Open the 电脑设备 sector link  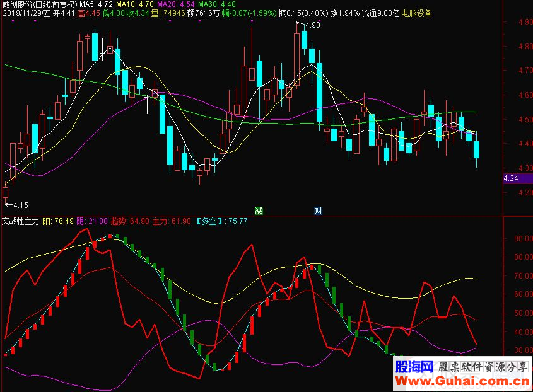click(416, 14)
